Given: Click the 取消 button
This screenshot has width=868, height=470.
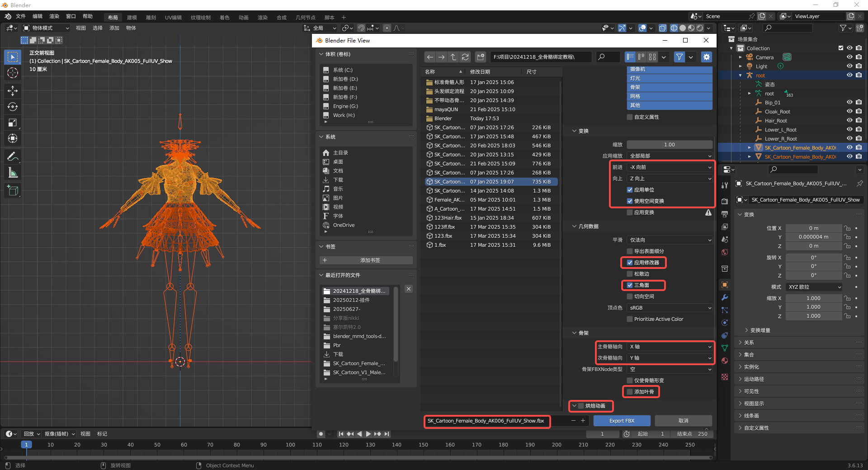Looking at the screenshot, I should tap(683, 421).
